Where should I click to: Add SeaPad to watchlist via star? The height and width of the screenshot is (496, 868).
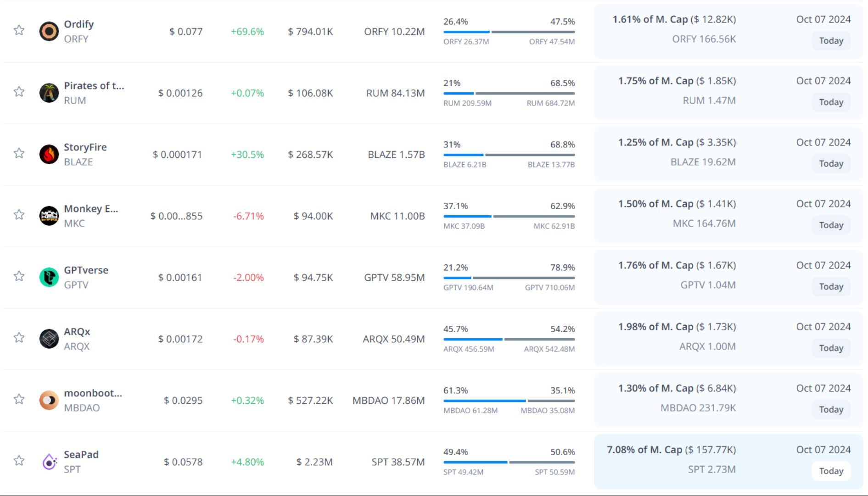tap(19, 461)
